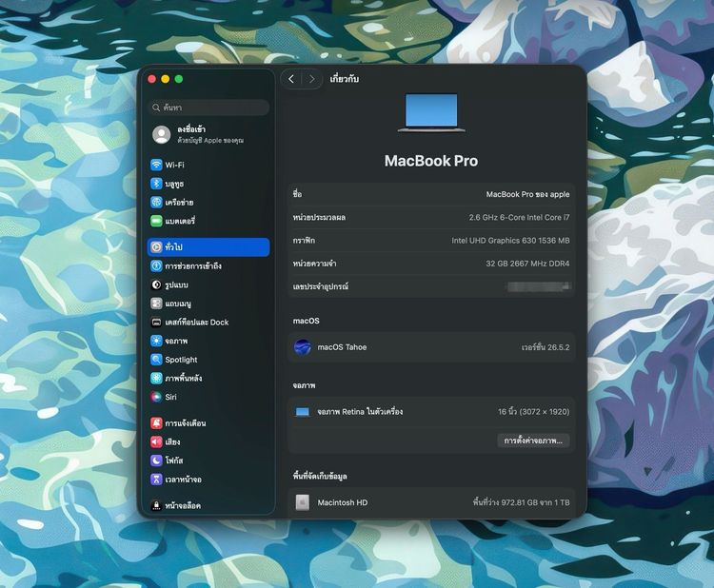This screenshot has height=588, width=714.
Task: Click the macOS Tahoe logo icon
Action: [303, 347]
